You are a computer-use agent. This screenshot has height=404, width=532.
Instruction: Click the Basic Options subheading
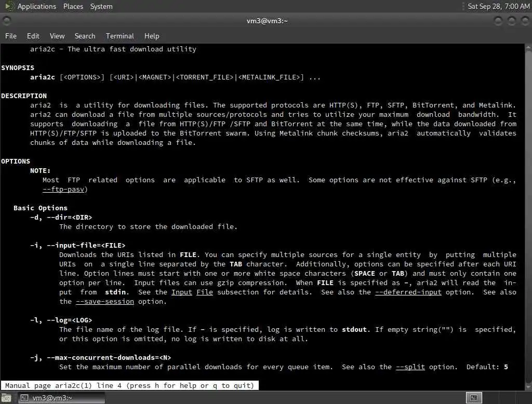(x=41, y=208)
